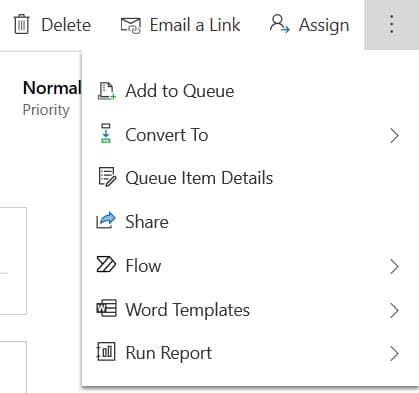Choose the Share menu entry
This screenshot has height=393, width=419.
147,222
